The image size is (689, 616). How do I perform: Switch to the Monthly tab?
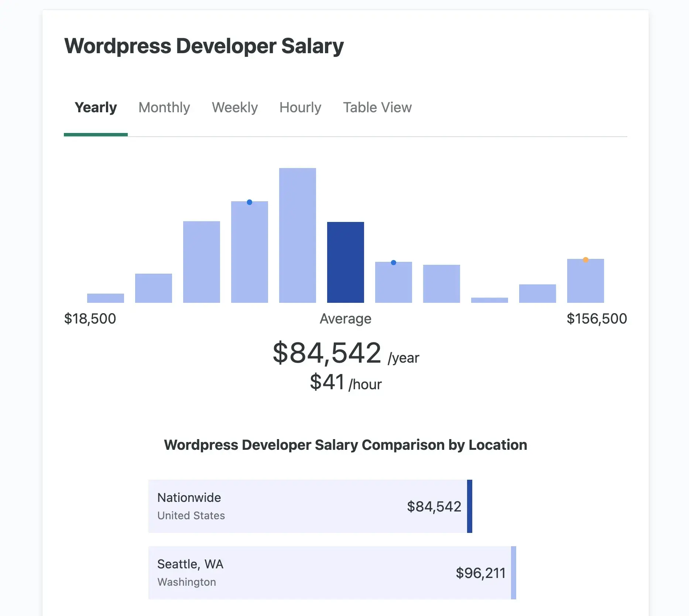pyautogui.click(x=164, y=107)
